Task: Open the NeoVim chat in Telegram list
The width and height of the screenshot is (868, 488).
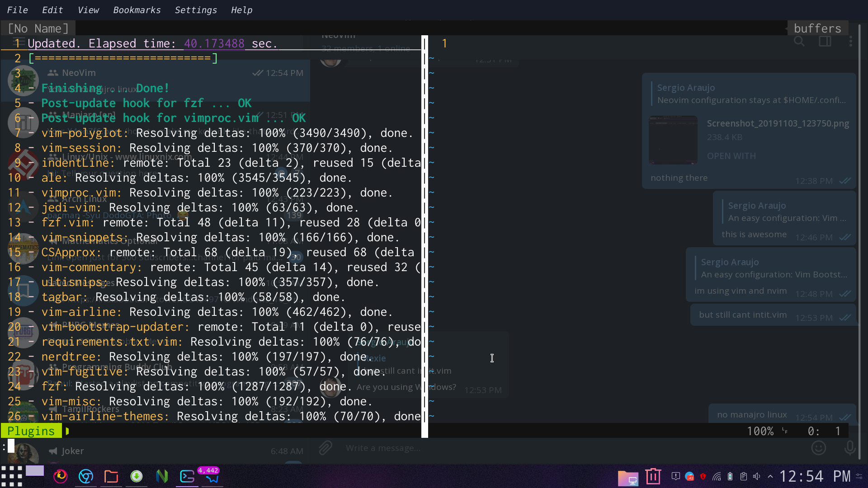Action: 155,80
